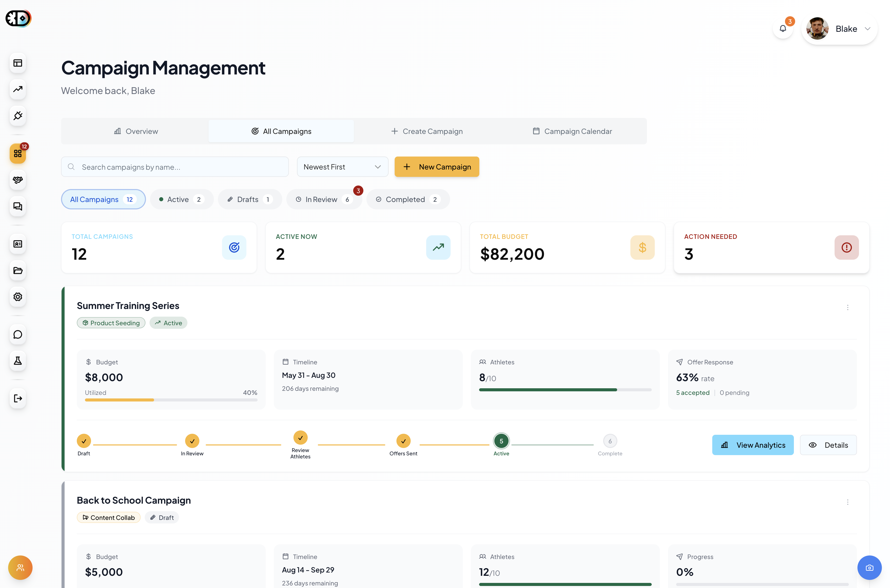Click the logout sidebar icon
Viewport: 890px width, 588px height.
[18, 398]
